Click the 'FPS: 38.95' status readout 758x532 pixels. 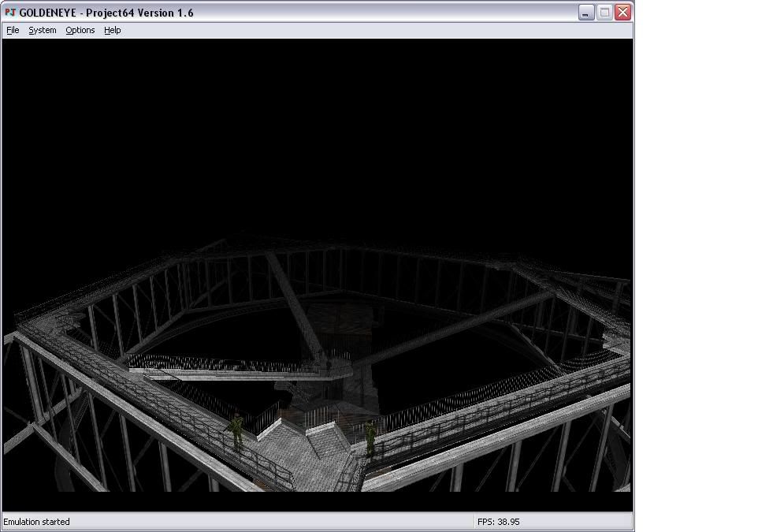[499, 522]
